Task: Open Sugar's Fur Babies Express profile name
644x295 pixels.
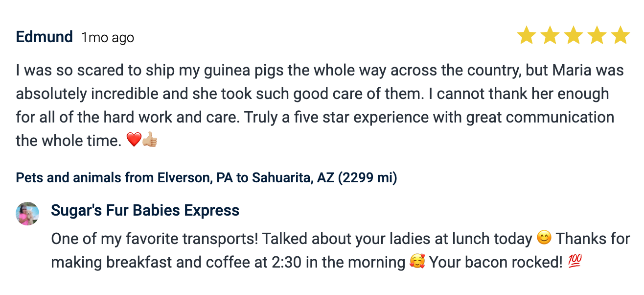Action: pyautogui.click(x=145, y=211)
